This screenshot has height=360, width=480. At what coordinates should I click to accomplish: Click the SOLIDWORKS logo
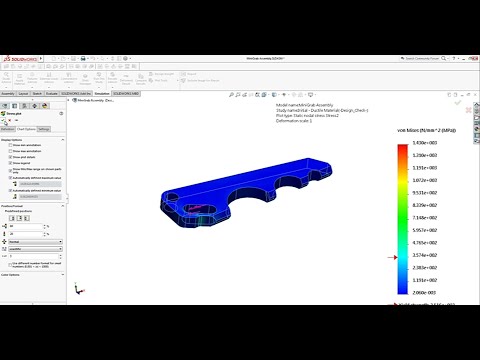pos(20,59)
